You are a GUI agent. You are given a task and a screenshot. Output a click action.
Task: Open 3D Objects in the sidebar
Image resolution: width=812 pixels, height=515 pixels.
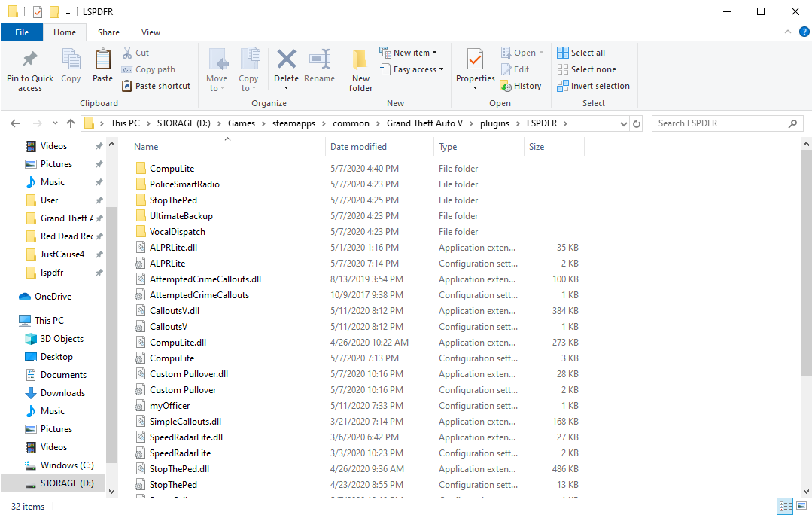click(62, 339)
